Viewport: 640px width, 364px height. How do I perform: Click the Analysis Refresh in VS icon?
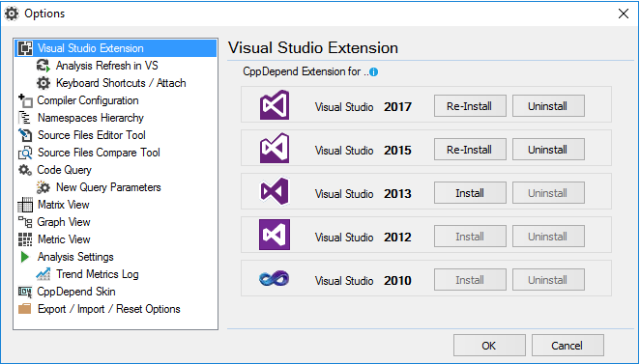(x=44, y=66)
